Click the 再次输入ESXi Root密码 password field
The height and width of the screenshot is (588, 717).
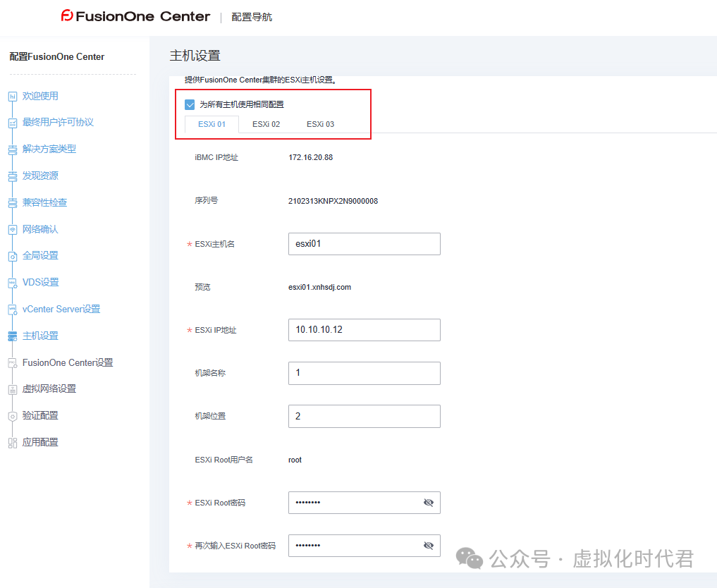coord(364,546)
